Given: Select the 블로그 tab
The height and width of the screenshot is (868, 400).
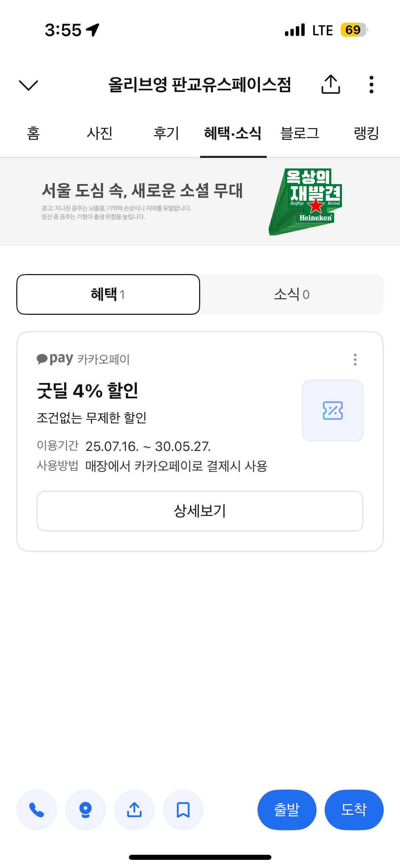Looking at the screenshot, I should point(300,133).
